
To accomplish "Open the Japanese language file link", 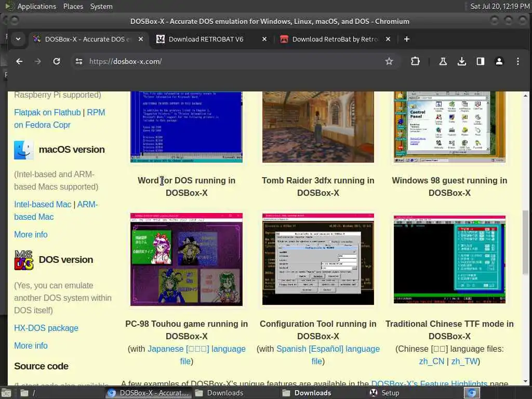I will pyautogui.click(x=197, y=355).
